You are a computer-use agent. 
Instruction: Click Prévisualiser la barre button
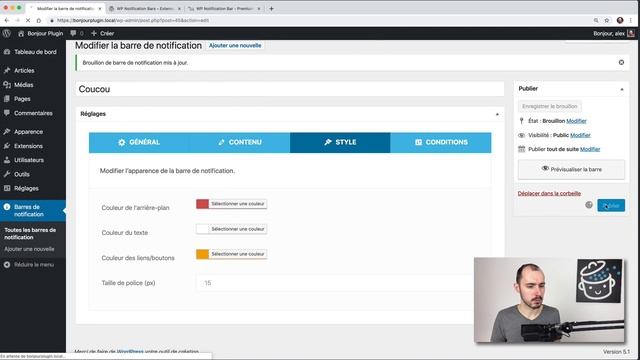[x=571, y=169]
